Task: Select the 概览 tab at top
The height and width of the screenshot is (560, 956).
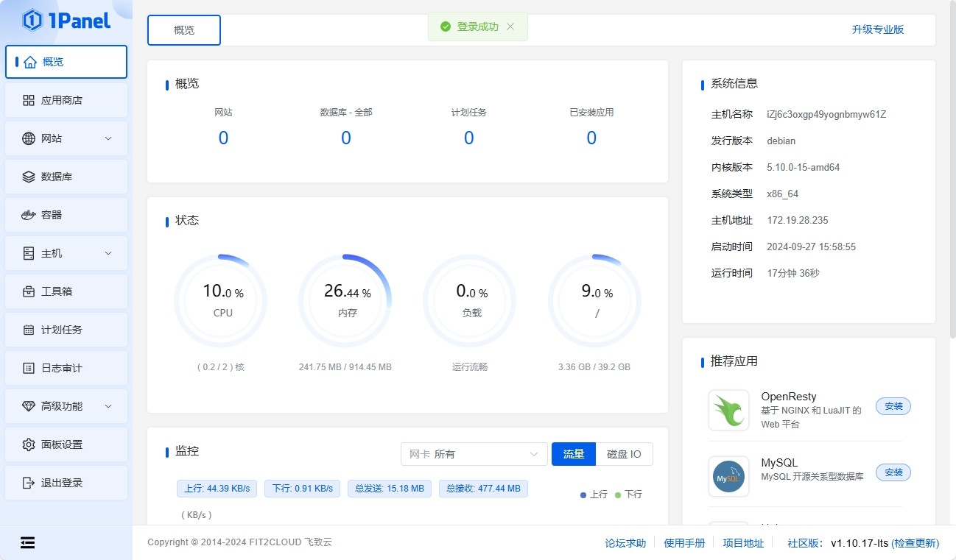Action: [x=184, y=30]
